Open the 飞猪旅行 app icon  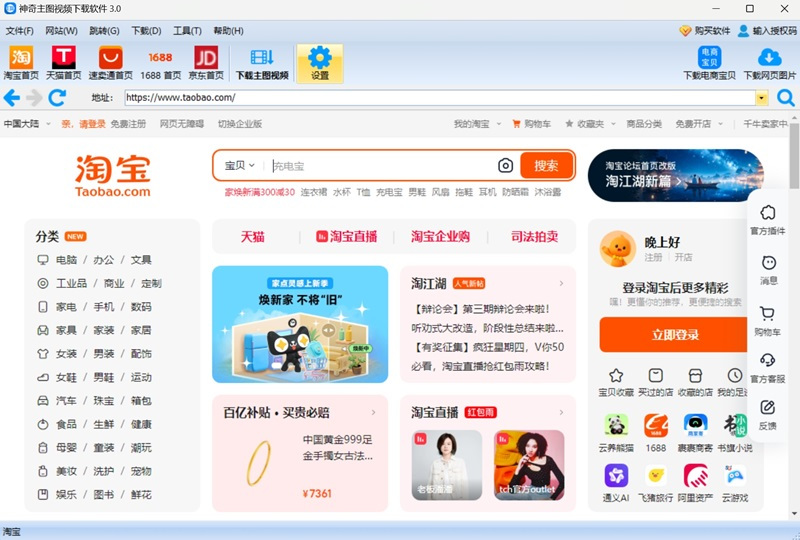(656, 475)
